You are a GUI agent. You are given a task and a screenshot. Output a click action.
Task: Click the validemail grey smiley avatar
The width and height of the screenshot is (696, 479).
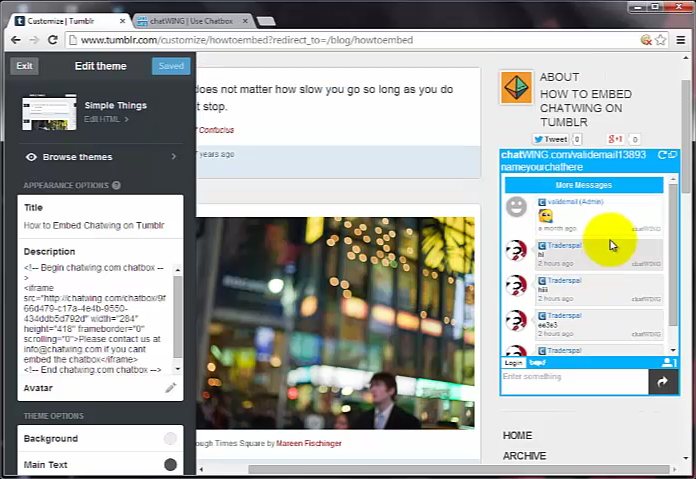point(517,207)
